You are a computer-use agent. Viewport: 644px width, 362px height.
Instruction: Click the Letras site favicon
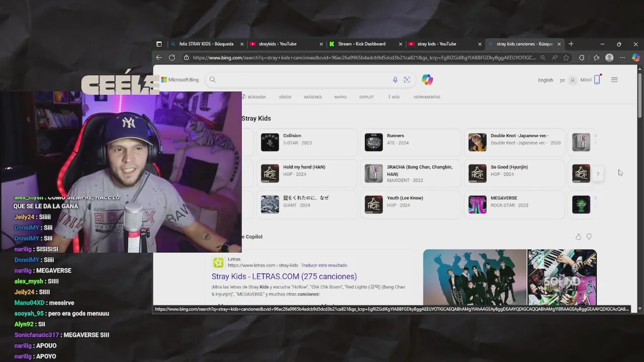click(218, 262)
